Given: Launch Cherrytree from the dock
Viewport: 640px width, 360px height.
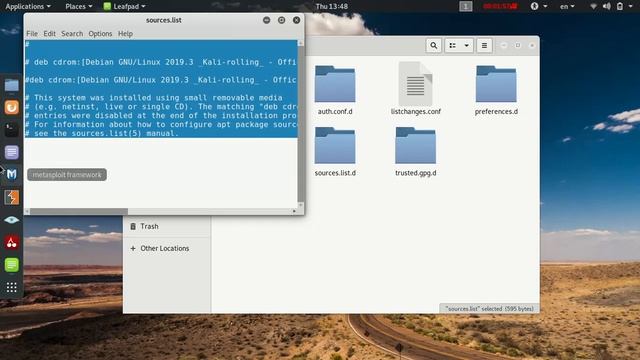Looking at the screenshot, I should 11,242.
